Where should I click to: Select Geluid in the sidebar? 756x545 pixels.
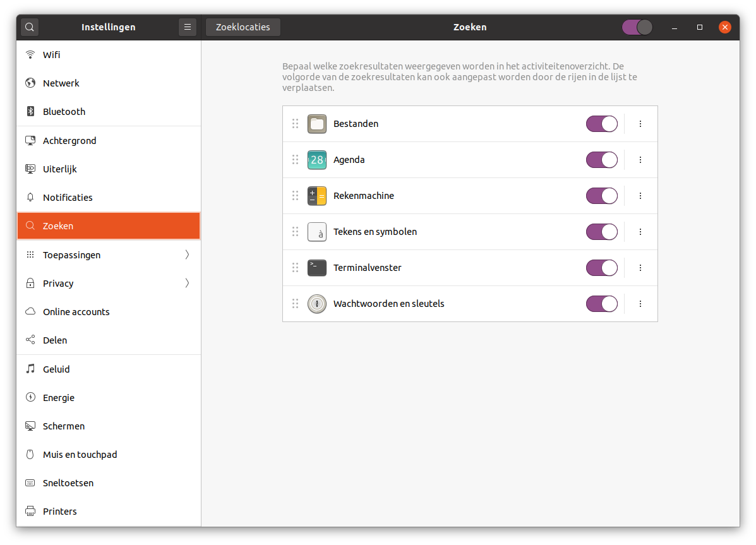(x=56, y=369)
